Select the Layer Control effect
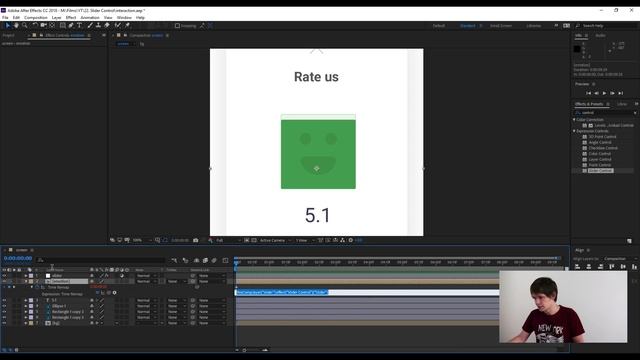This screenshot has width=640, height=360. click(600, 159)
